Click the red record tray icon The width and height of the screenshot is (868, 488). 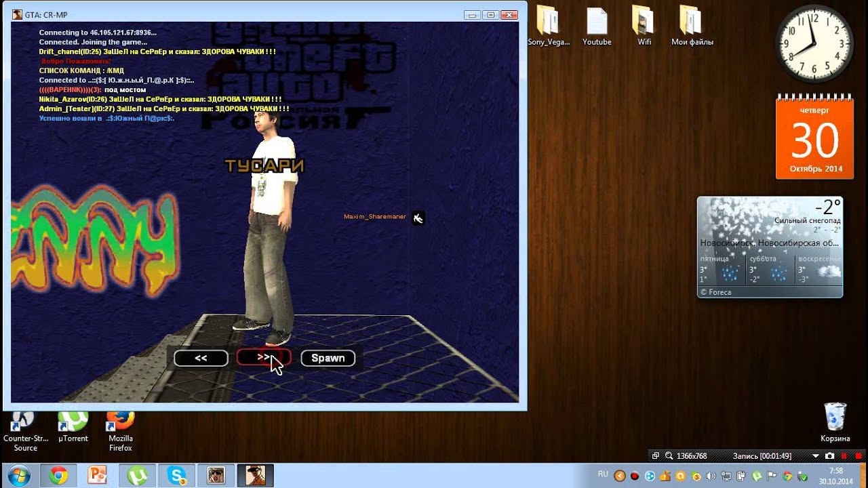635,476
